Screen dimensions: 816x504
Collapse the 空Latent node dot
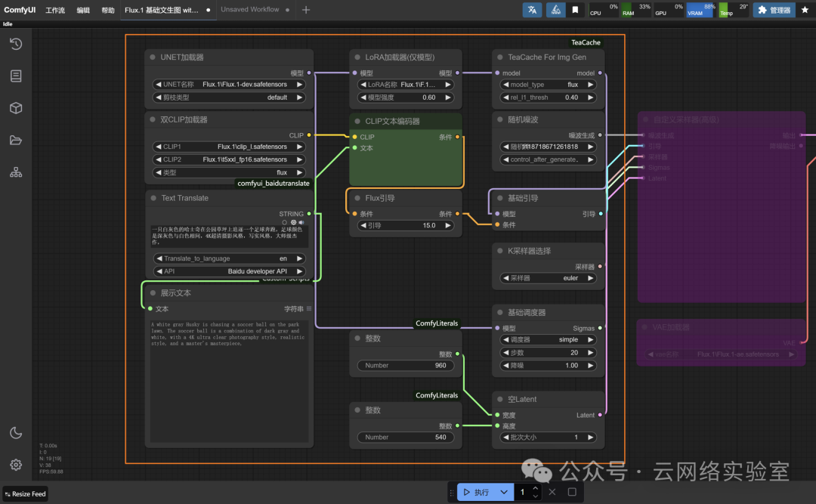pyautogui.click(x=500, y=400)
